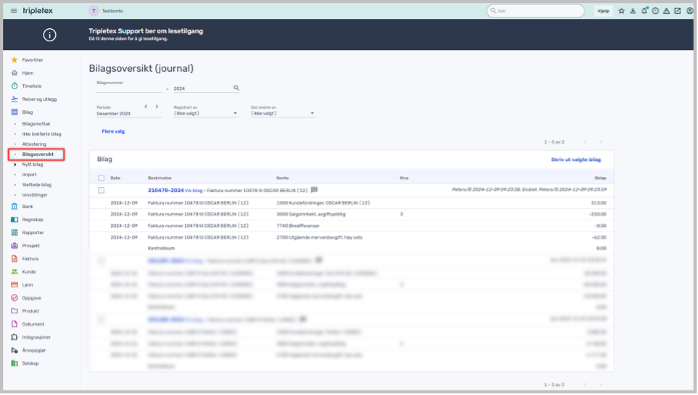Click account text 3000 Salgsinntekt, avgiftspliktig
The width and height of the screenshot is (698, 395).
point(311,214)
